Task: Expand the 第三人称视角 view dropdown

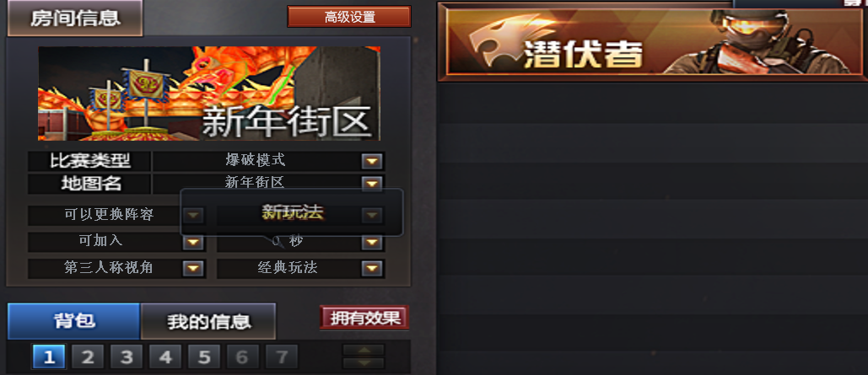Action: click(192, 268)
